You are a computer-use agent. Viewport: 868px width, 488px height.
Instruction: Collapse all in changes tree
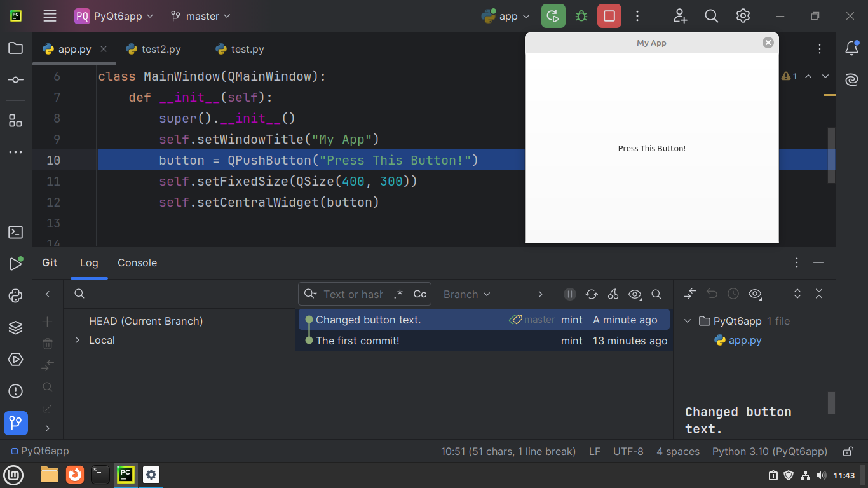819,294
